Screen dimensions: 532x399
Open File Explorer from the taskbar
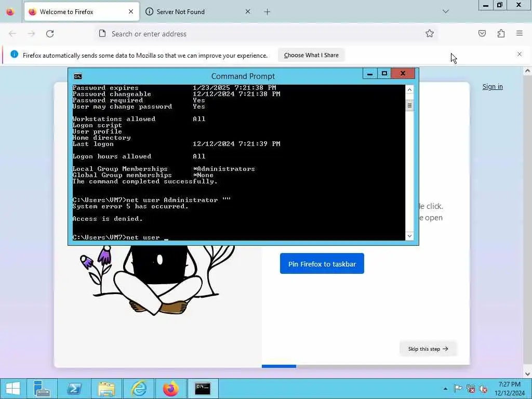click(106, 389)
